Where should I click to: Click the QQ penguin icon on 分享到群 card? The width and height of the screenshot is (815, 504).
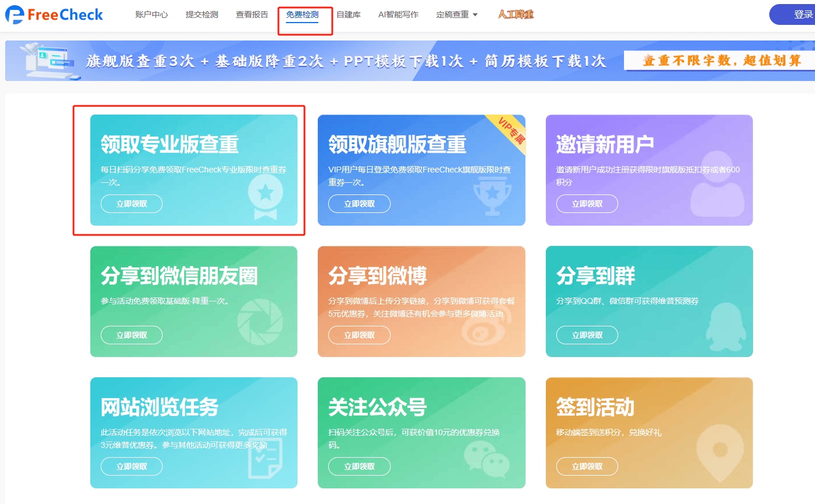click(x=726, y=328)
